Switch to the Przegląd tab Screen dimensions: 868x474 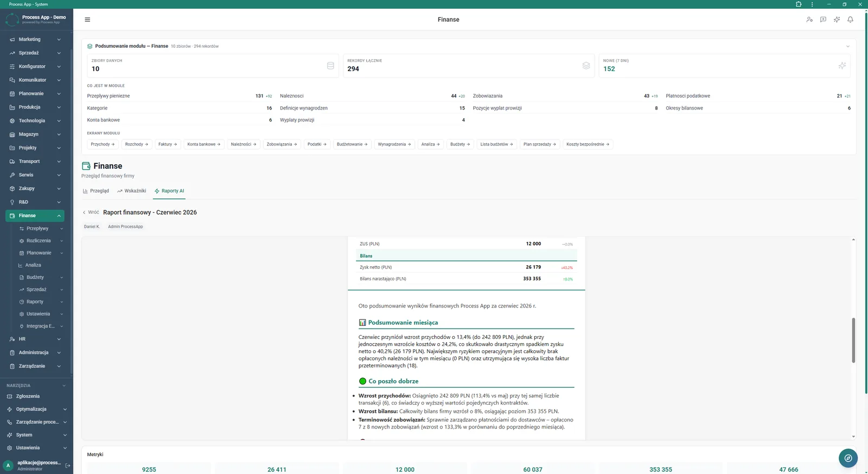tap(96, 191)
